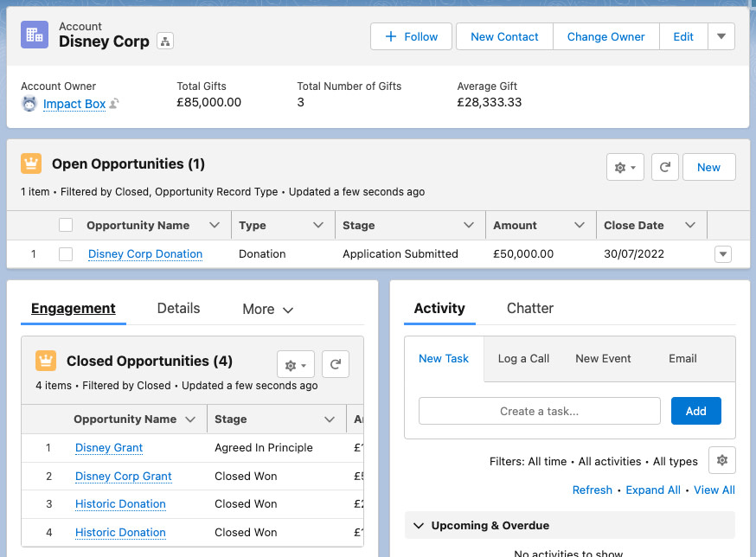Open the Disney Grant opportunity
Viewport: 756px width, 557px height.
(109, 448)
